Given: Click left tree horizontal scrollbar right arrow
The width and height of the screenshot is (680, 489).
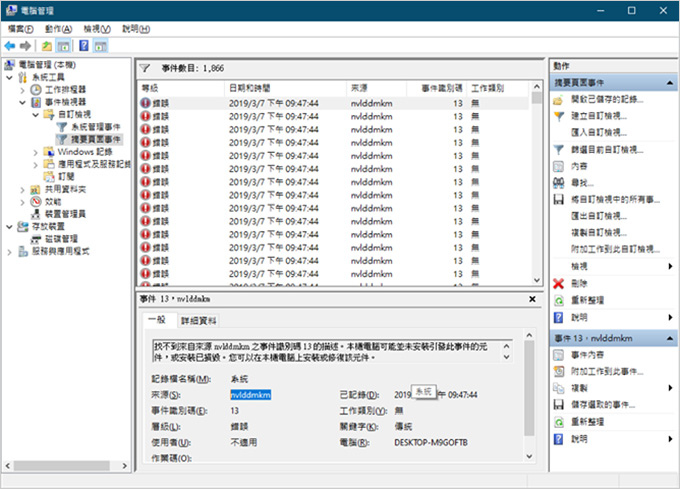Looking at the screenshot, I should 124,466.
